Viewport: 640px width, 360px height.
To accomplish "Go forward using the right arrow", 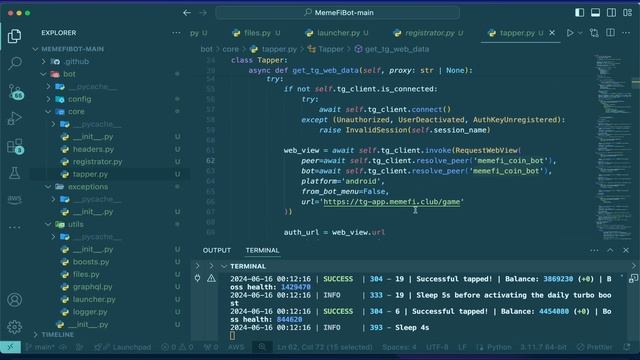I will [x=203, y=13].
